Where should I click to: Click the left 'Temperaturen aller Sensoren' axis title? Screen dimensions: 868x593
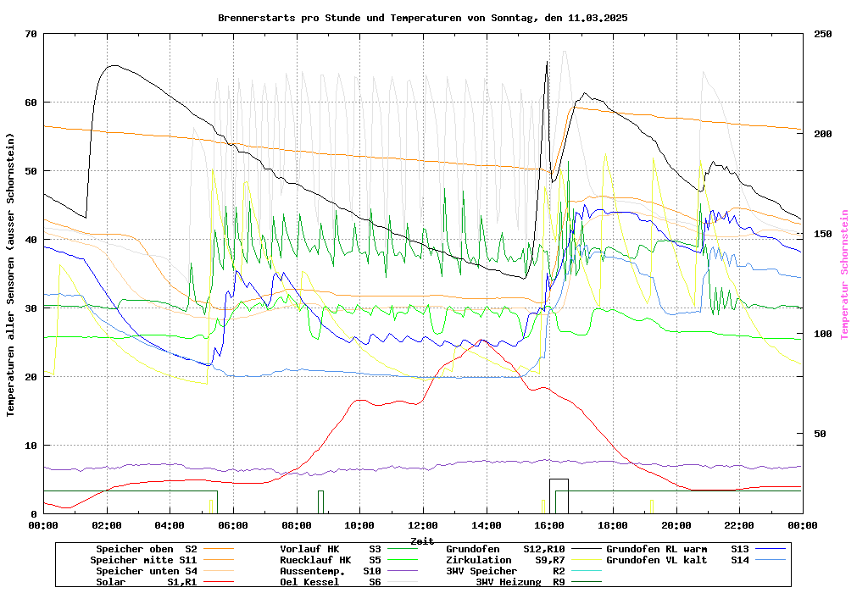(11, 274)
